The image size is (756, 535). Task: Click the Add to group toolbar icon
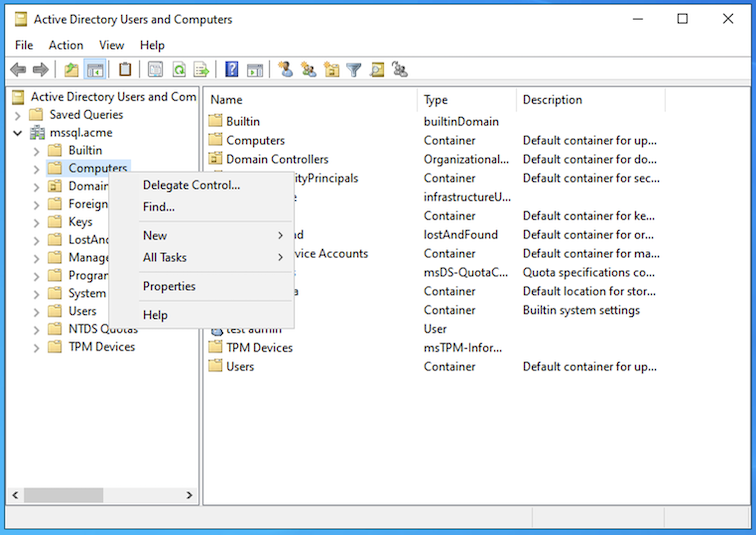click(x=400, y=70)
